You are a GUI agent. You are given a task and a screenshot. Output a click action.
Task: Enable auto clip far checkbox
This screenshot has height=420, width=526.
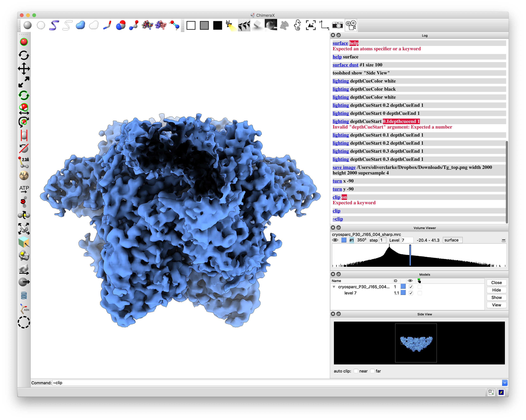click(x=372, y=371)
